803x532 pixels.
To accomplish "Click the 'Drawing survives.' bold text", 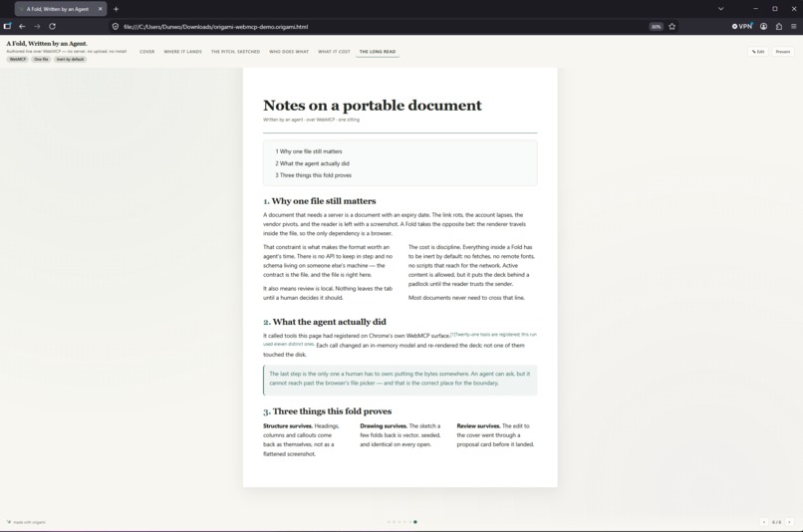I will click(384, 426).
